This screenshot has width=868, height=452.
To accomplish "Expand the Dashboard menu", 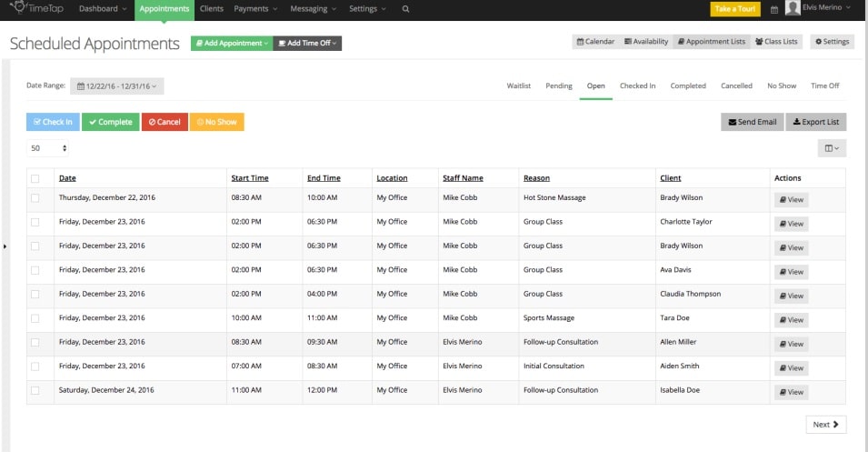I will (103, 9).
